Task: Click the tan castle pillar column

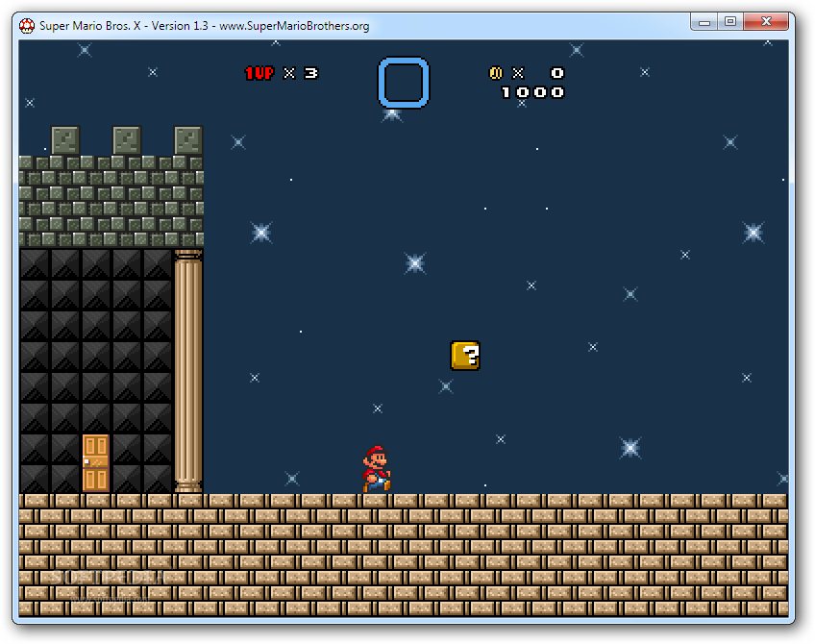Action: (x=188, y=371)
